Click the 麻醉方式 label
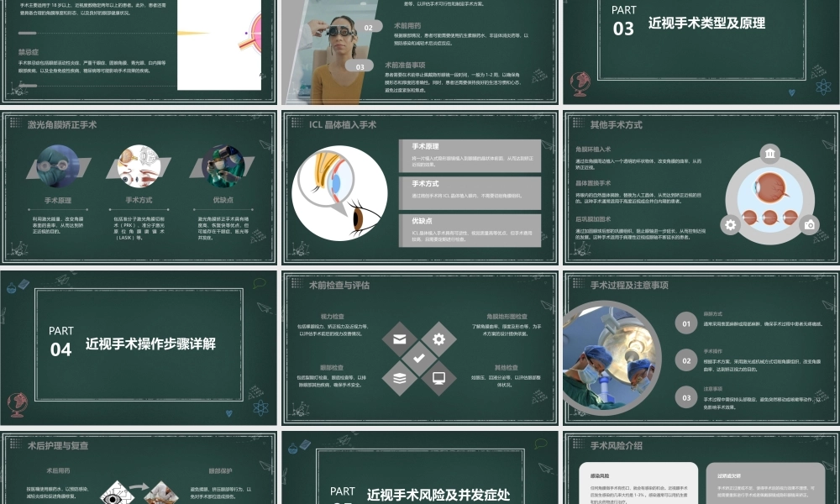 click(x=713, y=314)
